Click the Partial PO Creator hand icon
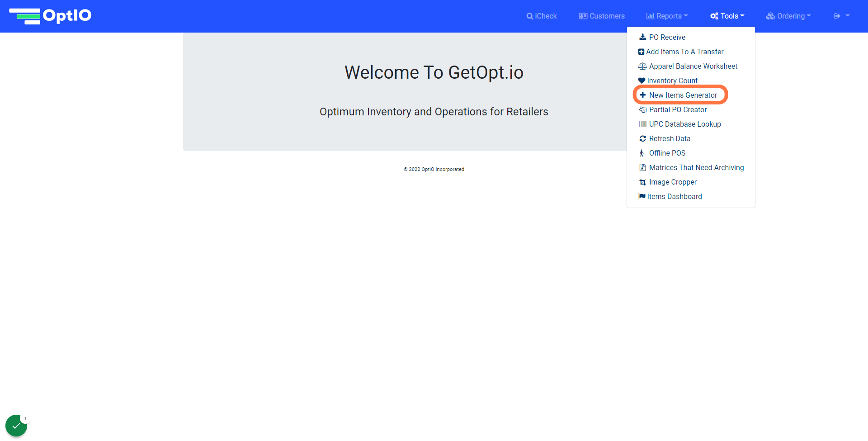Viewport: 868px width, 441px height. pos(642,109)
